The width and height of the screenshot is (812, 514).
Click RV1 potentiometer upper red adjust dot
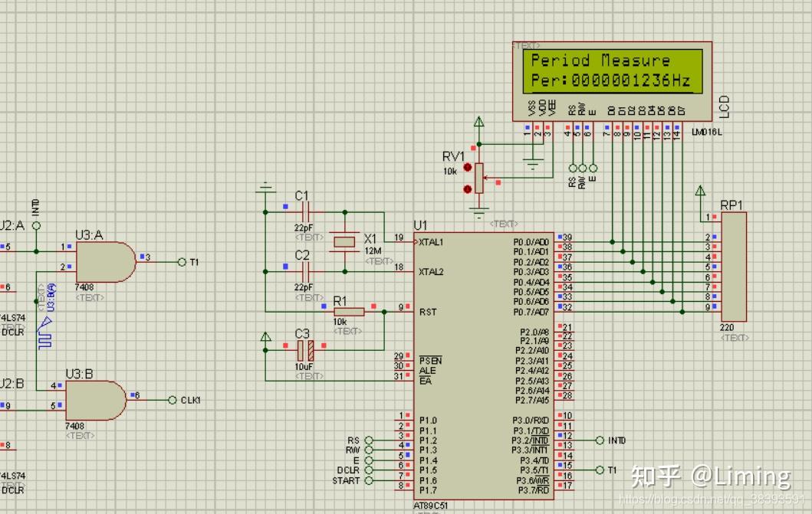[468, 167]
